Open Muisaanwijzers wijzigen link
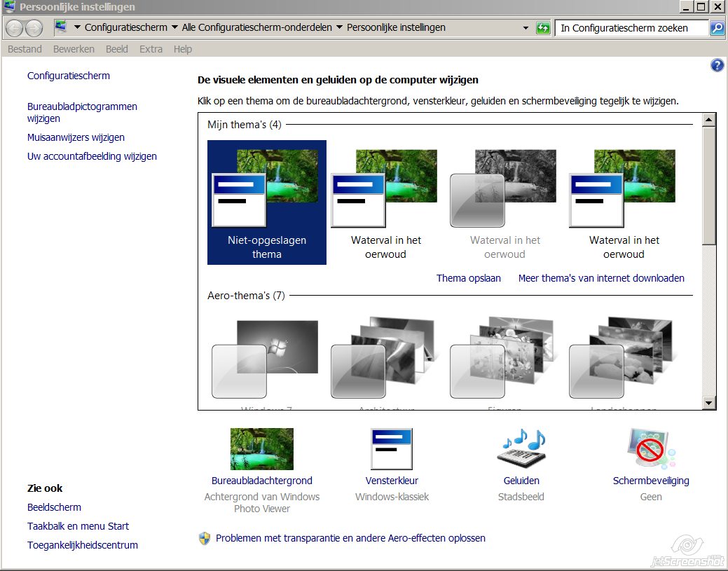This screenshot has height=571, width=728. [76, 137]
